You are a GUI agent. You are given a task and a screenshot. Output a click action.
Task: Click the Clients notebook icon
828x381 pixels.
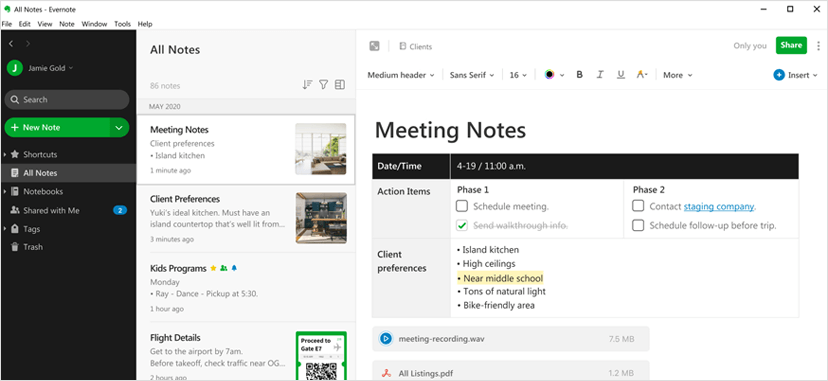403,46
